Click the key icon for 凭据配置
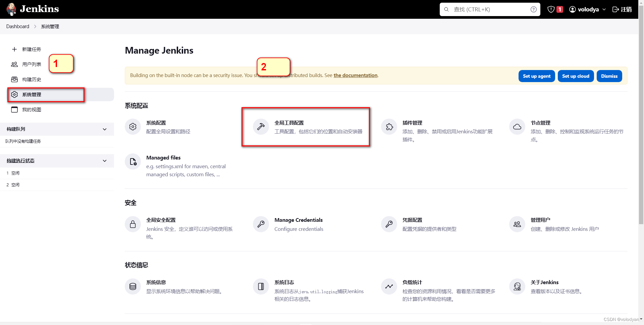This screenshot has height=325, width=644. pyautogui.click(x=389, y=224)
